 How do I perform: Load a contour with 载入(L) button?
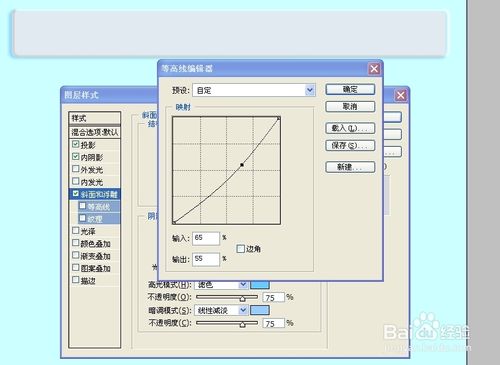(x=350, y=128)
